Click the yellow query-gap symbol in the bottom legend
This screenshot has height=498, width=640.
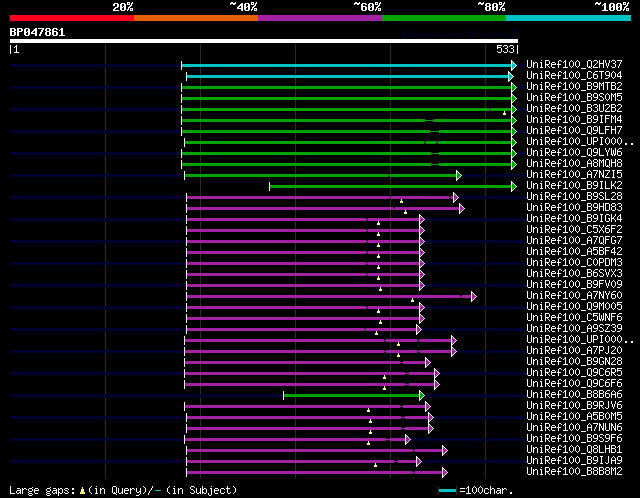[82, 491]
